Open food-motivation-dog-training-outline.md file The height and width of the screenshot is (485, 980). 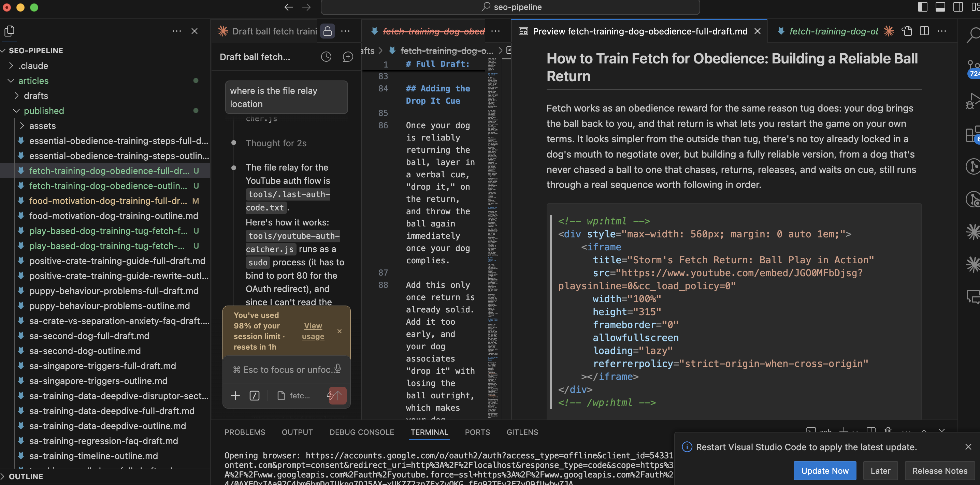coord(114,216)
